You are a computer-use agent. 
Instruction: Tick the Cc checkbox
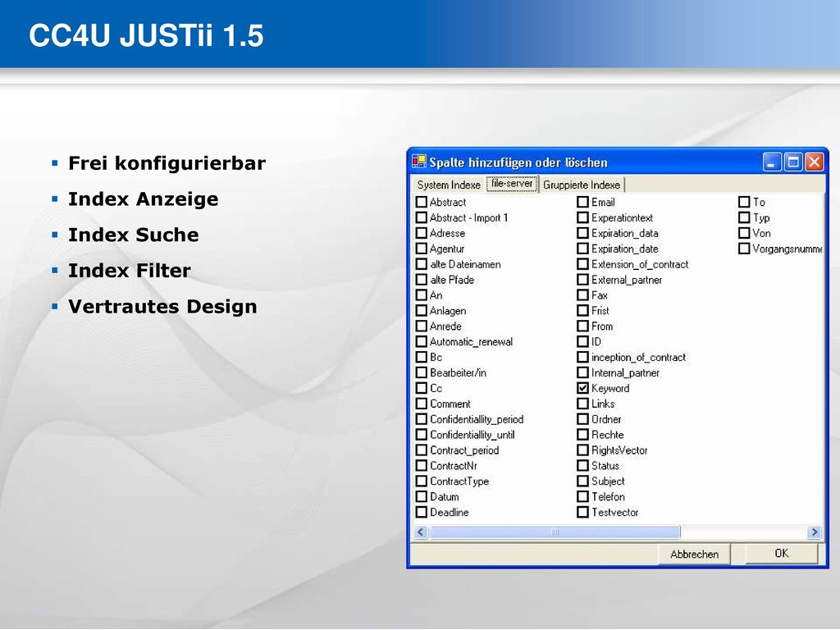(x=422, y=388)
